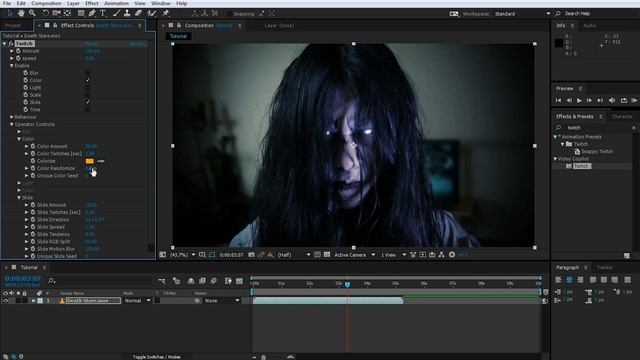
Task: Collapse the Enable section
Action: pos(12,66)
